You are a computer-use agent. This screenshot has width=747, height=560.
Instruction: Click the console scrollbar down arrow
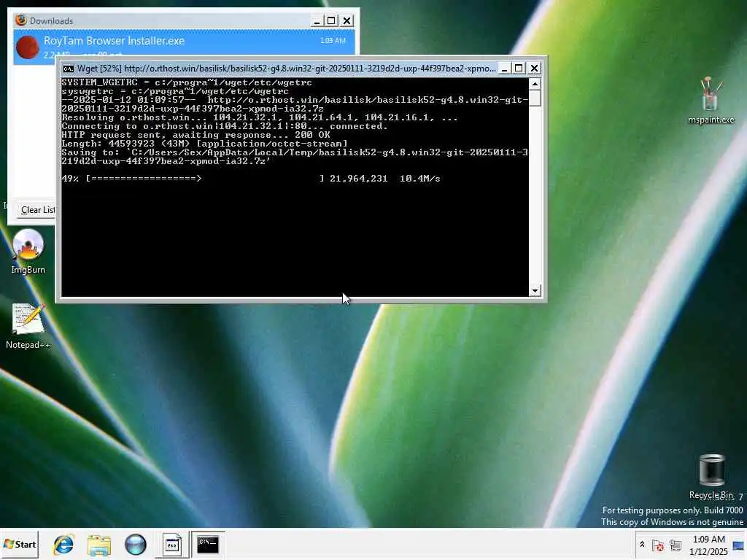[x=535, y=290]
